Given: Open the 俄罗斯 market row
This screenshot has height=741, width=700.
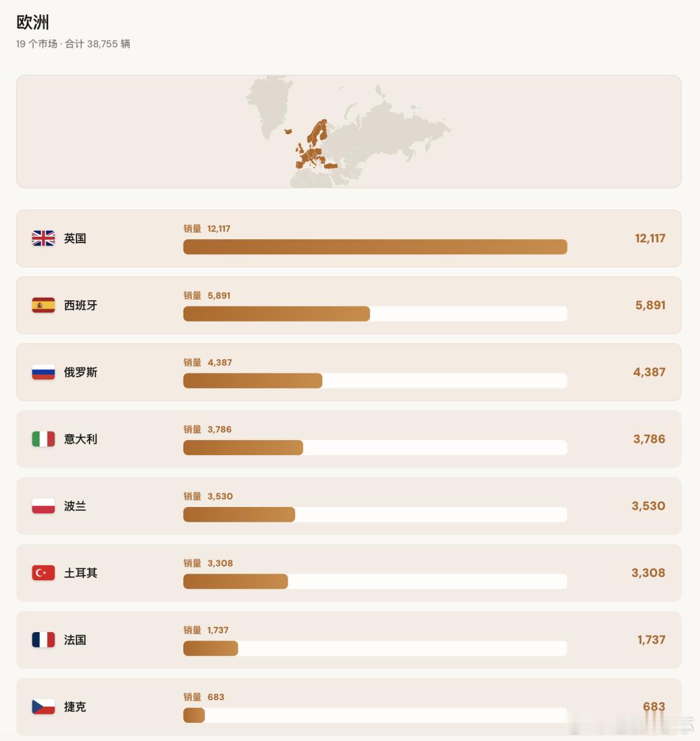Looking at the screenshot, I should coord(349,372).
